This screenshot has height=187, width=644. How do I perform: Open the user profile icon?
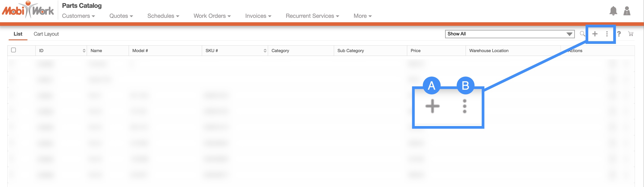627,11
